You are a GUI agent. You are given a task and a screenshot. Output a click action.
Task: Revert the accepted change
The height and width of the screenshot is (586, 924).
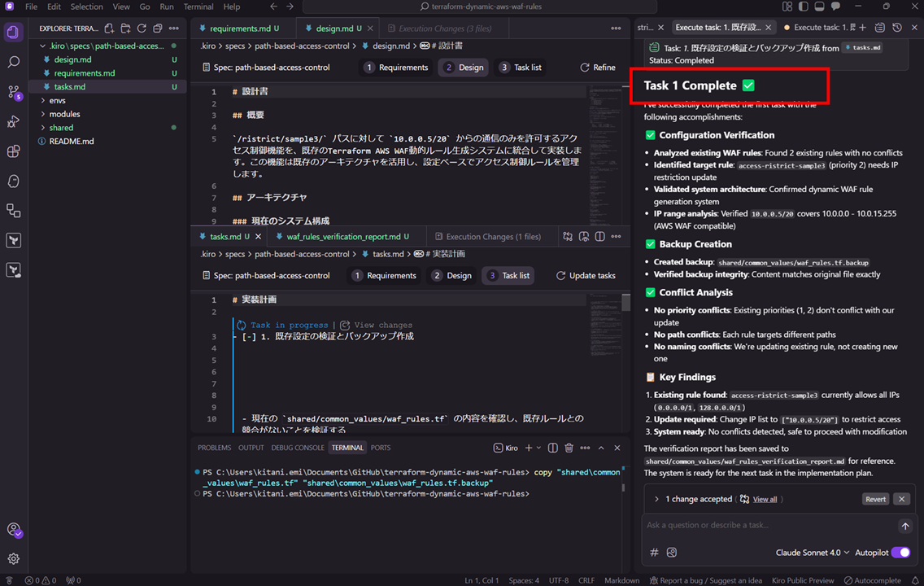point(875,499)
